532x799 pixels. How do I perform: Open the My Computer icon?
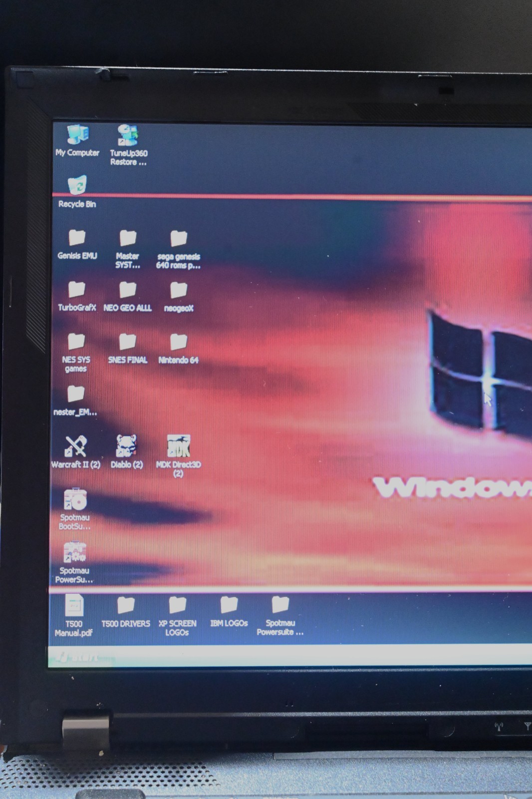[x=77, y=141]
